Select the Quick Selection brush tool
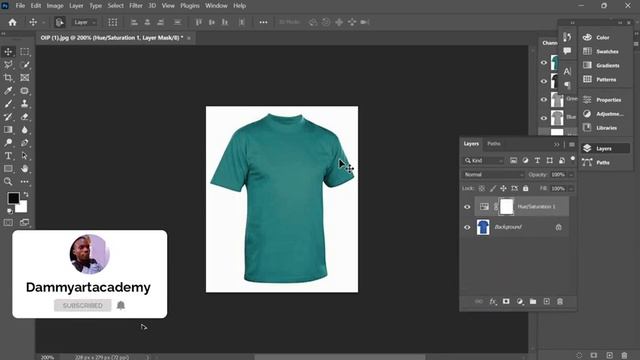Screen dimensions: 640x360 (x=24, y=65)
